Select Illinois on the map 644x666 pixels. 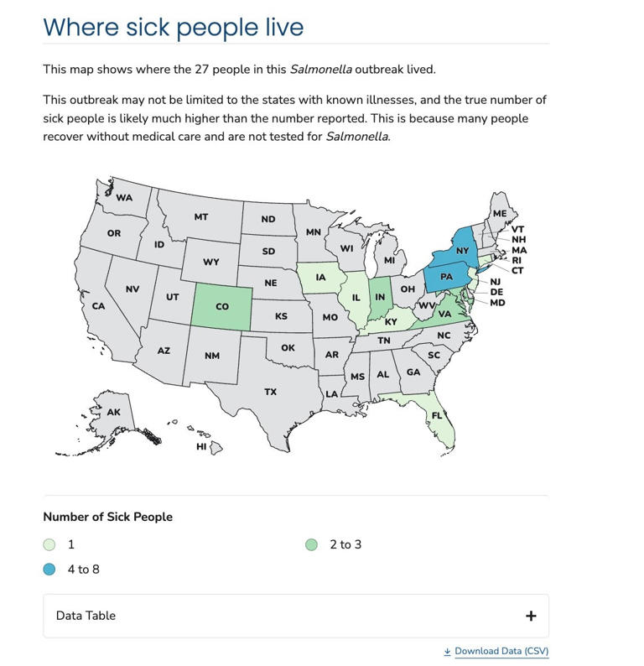click(x=356, y=298)
